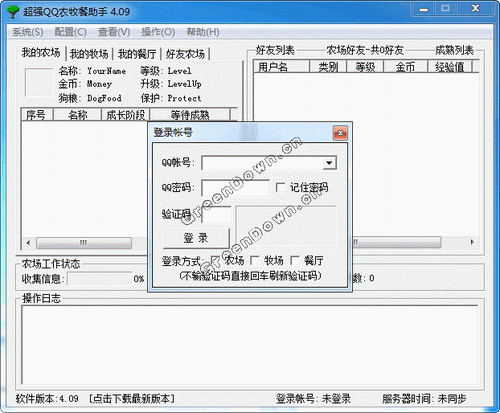Screen dimensions: 500x413
Task: Click the 服务器时间: 未同步 status text
Action: click(424, 399)
